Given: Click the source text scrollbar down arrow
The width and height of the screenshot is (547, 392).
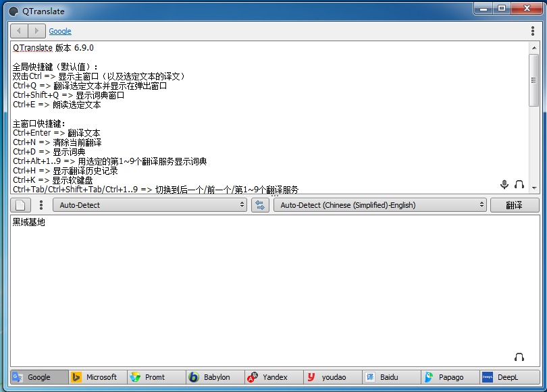Looking at the screenshot, I should click(x=533, y=188).
